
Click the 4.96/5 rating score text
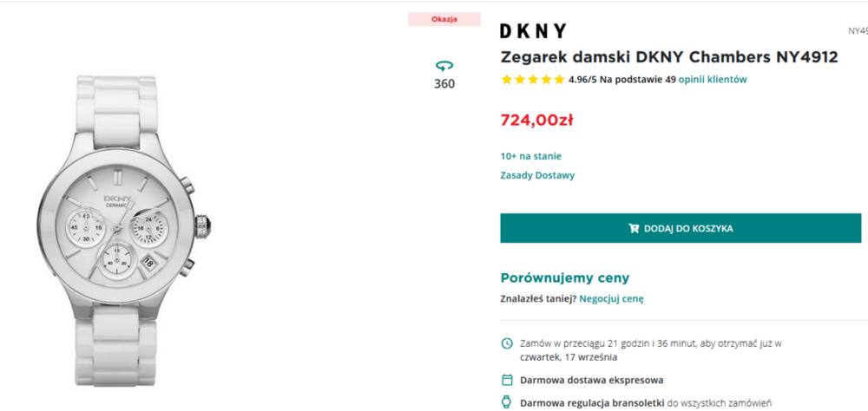pyautogui.click(x=582, y=80)
